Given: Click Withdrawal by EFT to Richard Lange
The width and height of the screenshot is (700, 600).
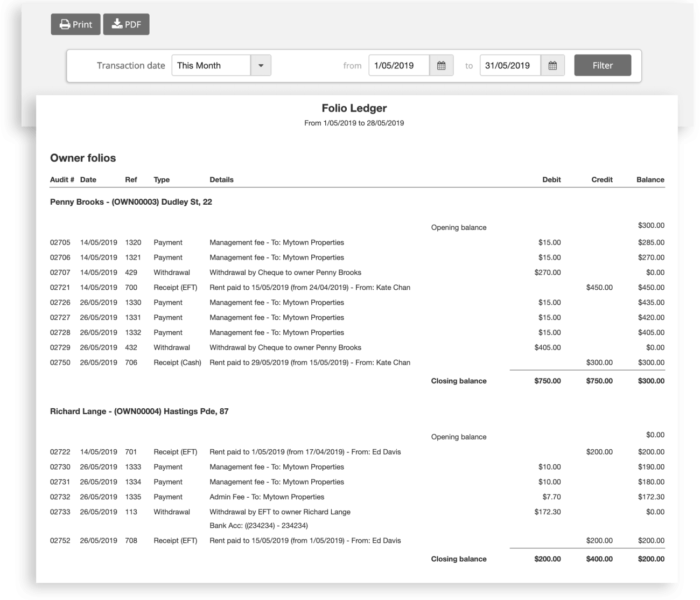Looking at the screenshot, I should (279, 512).
